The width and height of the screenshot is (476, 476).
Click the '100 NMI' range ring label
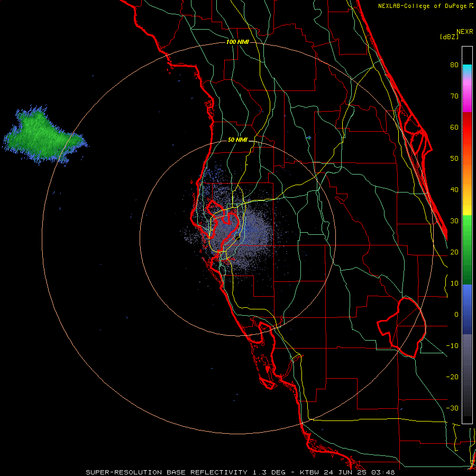237,42
